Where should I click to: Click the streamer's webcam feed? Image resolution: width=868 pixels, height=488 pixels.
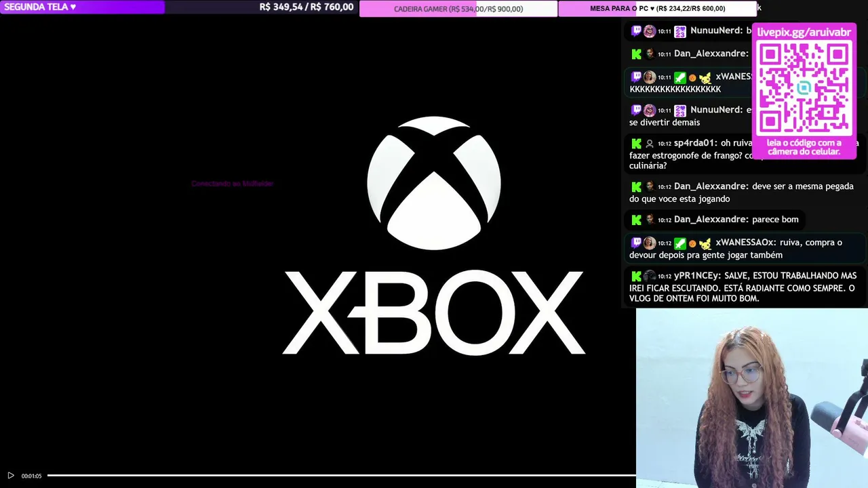point(752,399)
